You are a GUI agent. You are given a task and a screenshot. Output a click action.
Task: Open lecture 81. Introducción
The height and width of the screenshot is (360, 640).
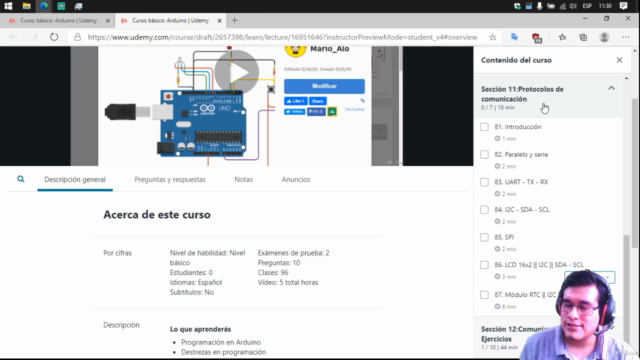(x=518, y=127)
